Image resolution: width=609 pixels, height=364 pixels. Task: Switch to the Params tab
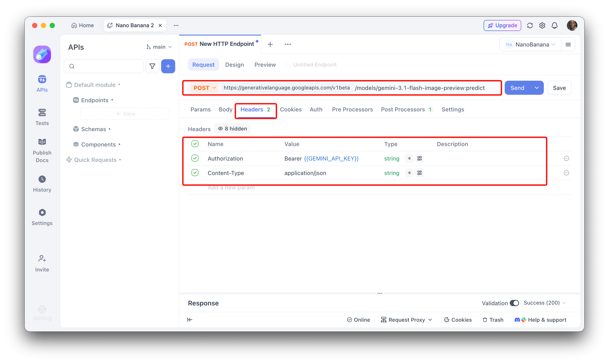(200, 109)
